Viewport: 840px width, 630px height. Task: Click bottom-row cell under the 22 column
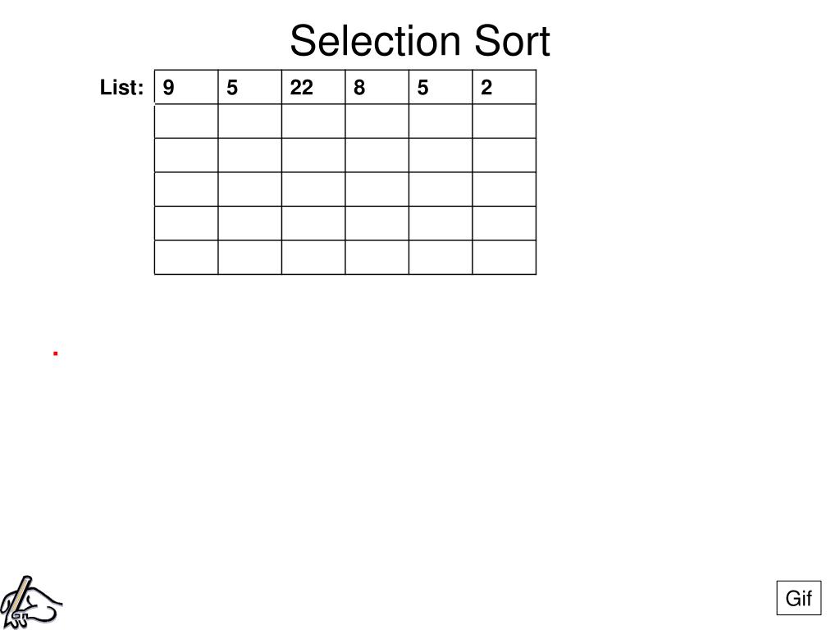pos(313,257)
